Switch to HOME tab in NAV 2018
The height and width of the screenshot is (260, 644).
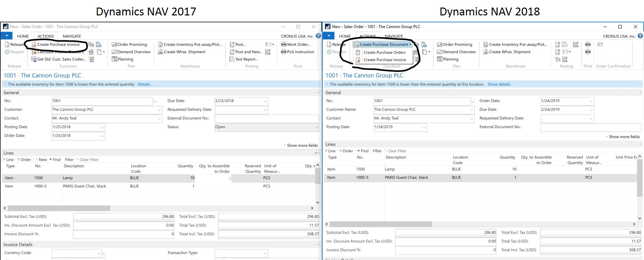tap(345, 36)
